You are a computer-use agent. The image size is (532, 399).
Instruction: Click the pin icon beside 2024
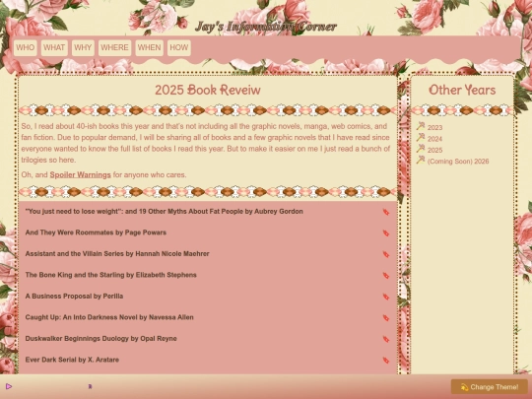[x=421, y=137]
